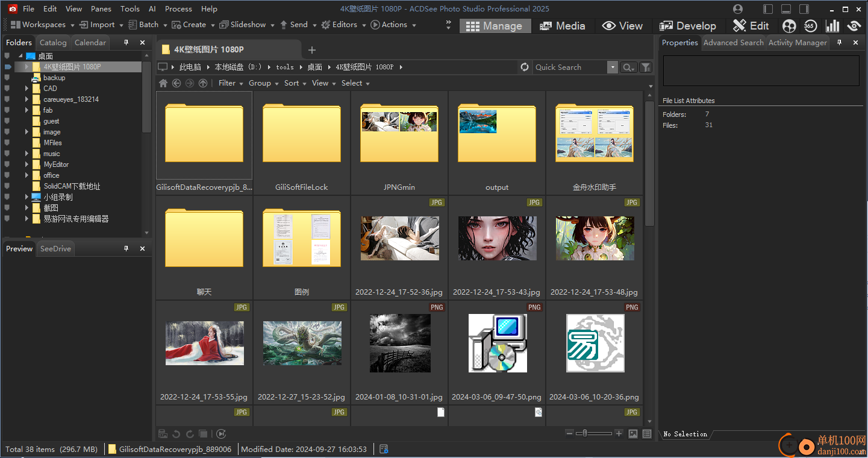Screen dimensions: 868x458
Task: Switch to Manage mode
Action: 495,26
